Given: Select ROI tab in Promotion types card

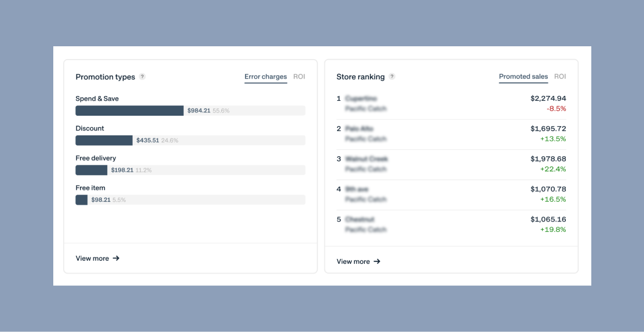Looking at the screenshot, I should tap(299, 77).
